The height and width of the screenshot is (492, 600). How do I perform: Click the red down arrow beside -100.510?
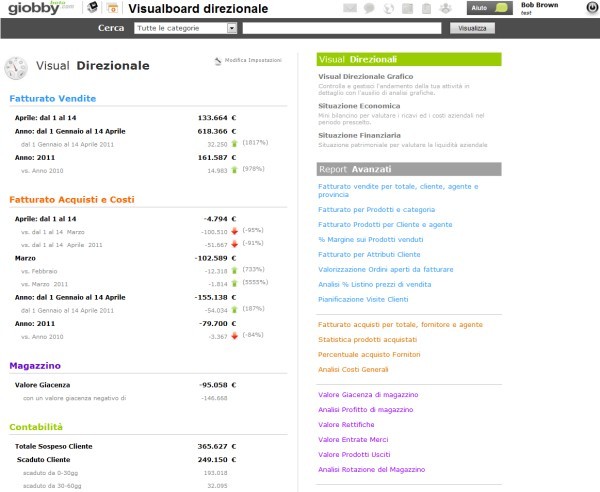click(x=234, y=231)
